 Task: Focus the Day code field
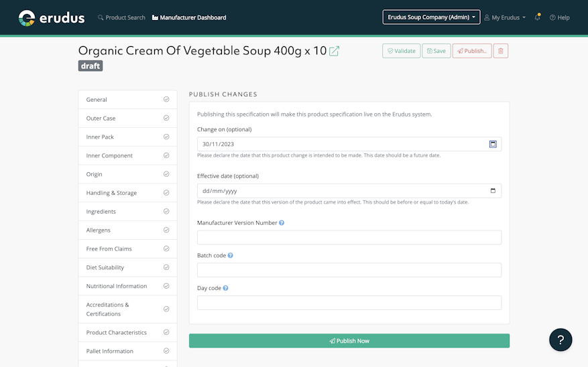pos(349,303)
